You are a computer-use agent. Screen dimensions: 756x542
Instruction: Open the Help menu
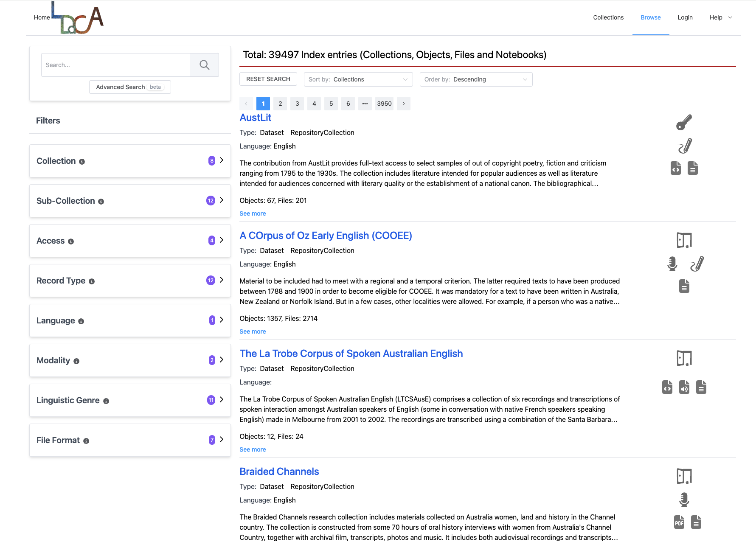(720, 17)
